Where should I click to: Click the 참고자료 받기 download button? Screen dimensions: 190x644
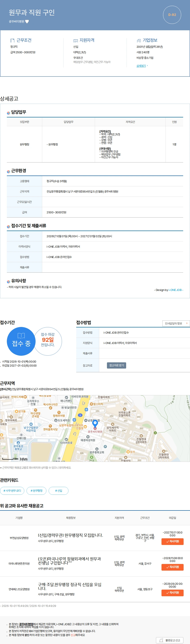click(116, 365)
